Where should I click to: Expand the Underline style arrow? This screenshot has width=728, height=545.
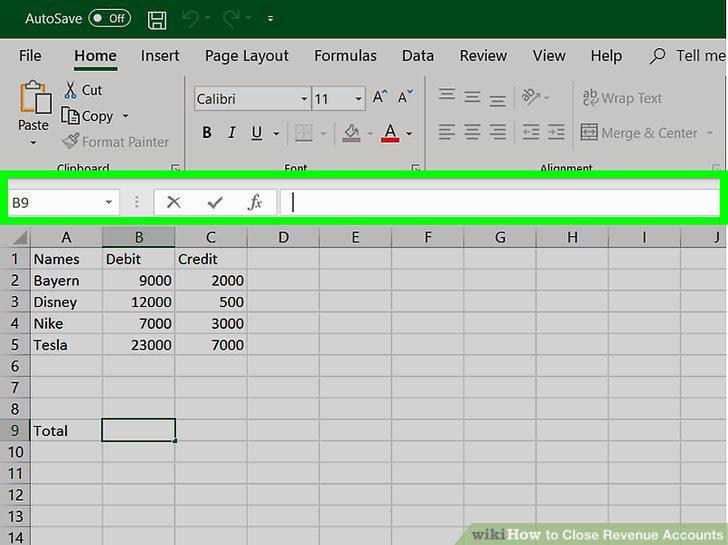[x=276, y=134]
